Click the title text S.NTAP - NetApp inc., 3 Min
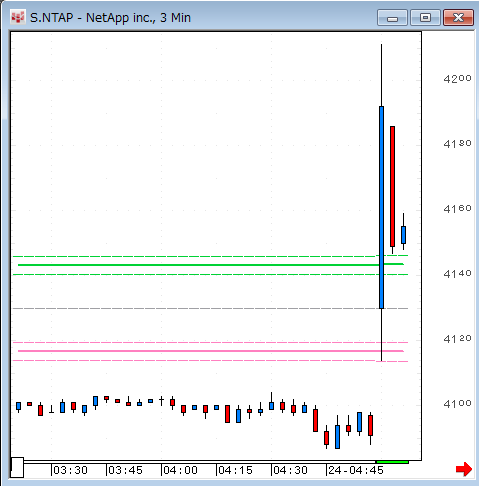The image size is (479, 486). click(x=110, y=18)
